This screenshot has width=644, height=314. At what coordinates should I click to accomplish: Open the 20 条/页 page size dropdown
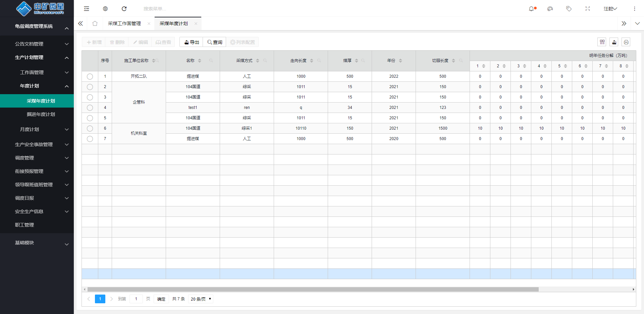click(201, 299)
